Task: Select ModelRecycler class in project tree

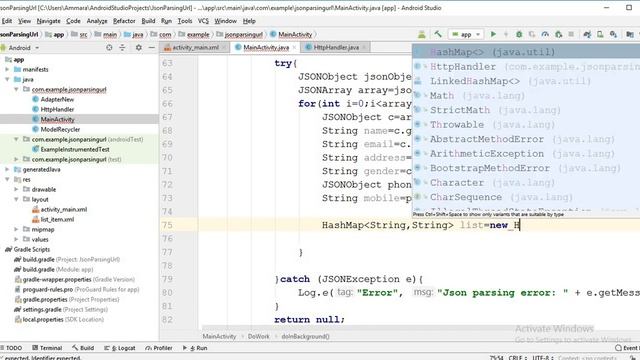Action: click(60, 129)
